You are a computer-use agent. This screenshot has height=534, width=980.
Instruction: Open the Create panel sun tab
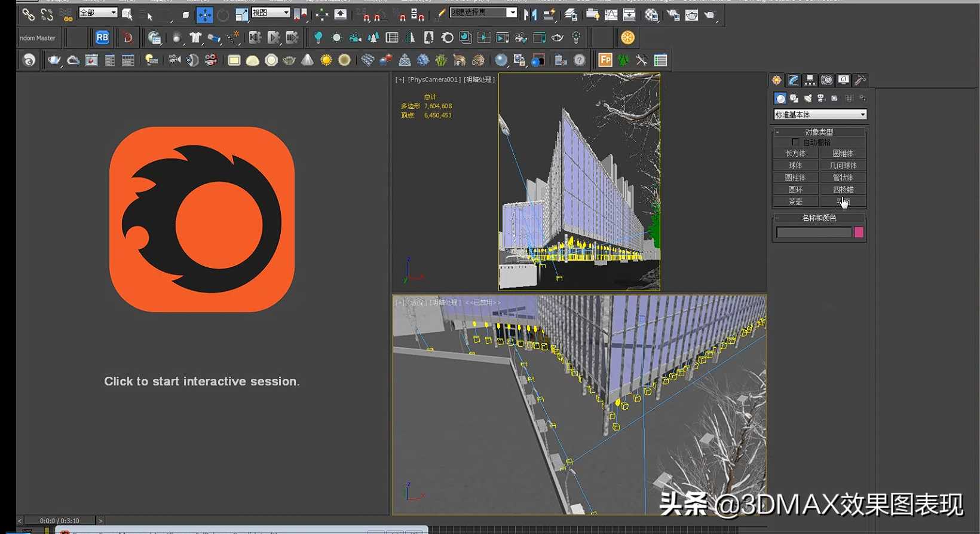(x=776, y=80)
